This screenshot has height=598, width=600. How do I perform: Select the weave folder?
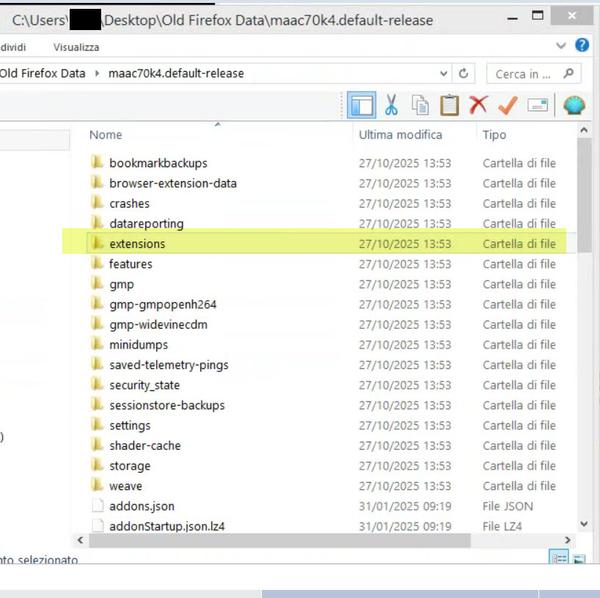coord(126,486)
